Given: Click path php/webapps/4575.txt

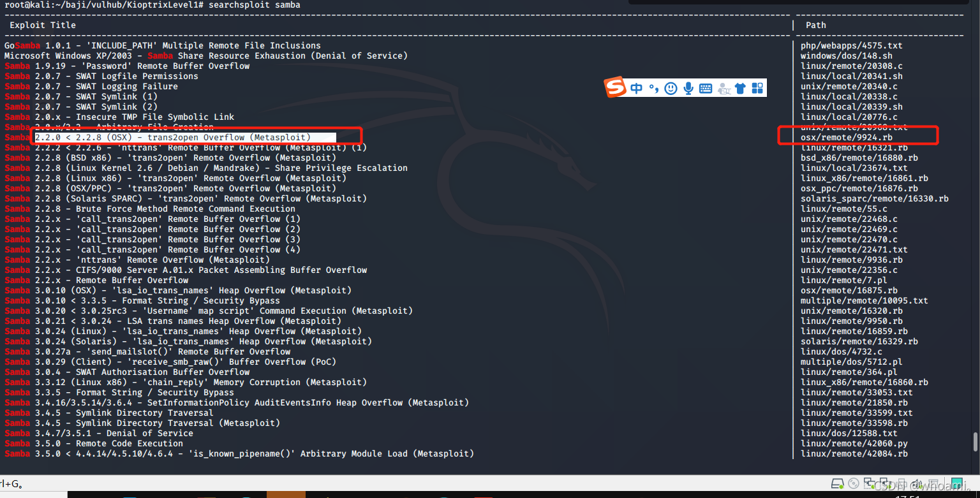Looking at the screenshot, I should [x=852, y=45].
